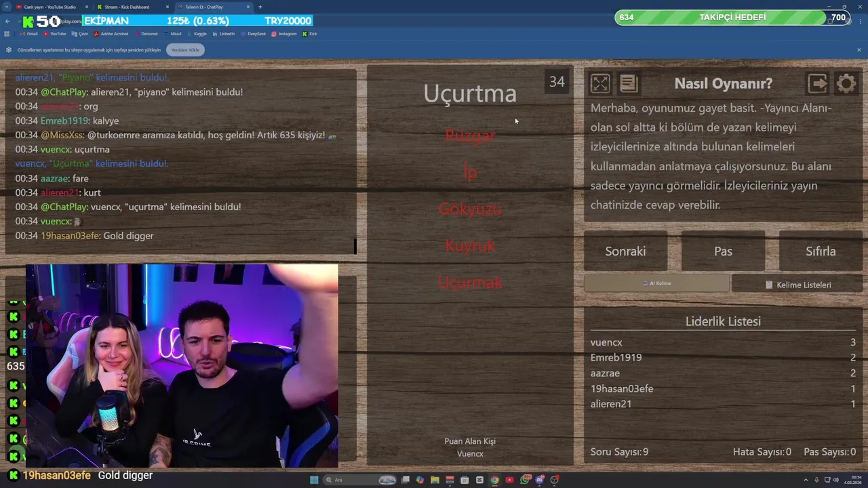Open the Çevir bookmark

tap(80, 34)
